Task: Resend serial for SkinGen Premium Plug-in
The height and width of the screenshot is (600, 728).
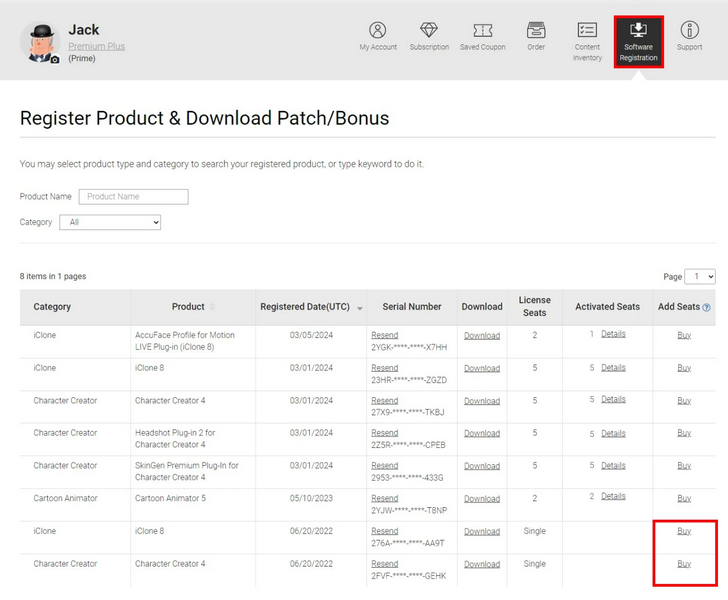Action: pyautogui.click(x=384, y=465)
